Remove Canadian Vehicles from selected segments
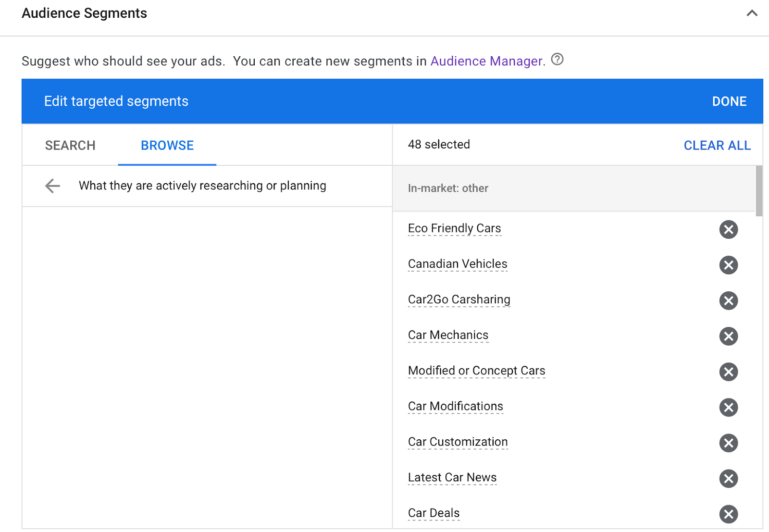 (x=728, y=265)
